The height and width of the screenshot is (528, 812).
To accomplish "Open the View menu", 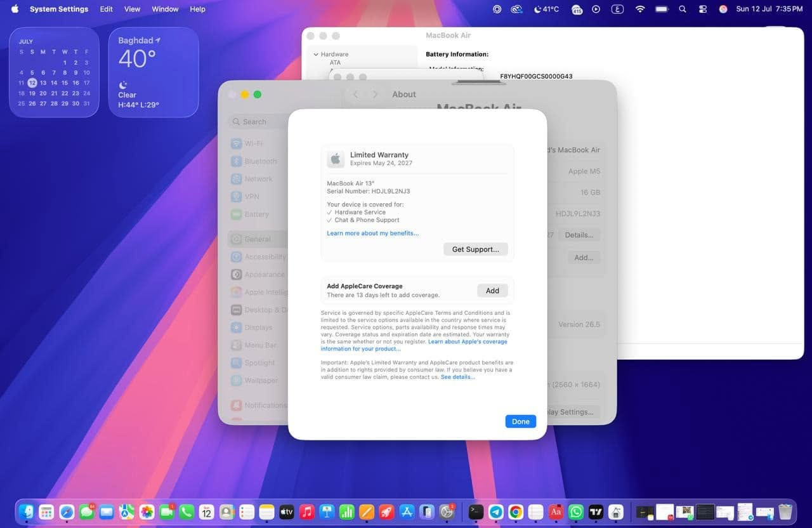I will tap(132, 9).
